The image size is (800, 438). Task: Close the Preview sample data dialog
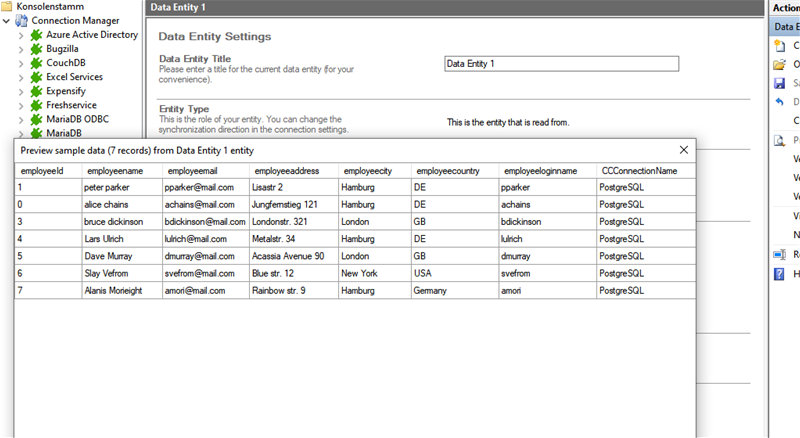pos(684,150)
